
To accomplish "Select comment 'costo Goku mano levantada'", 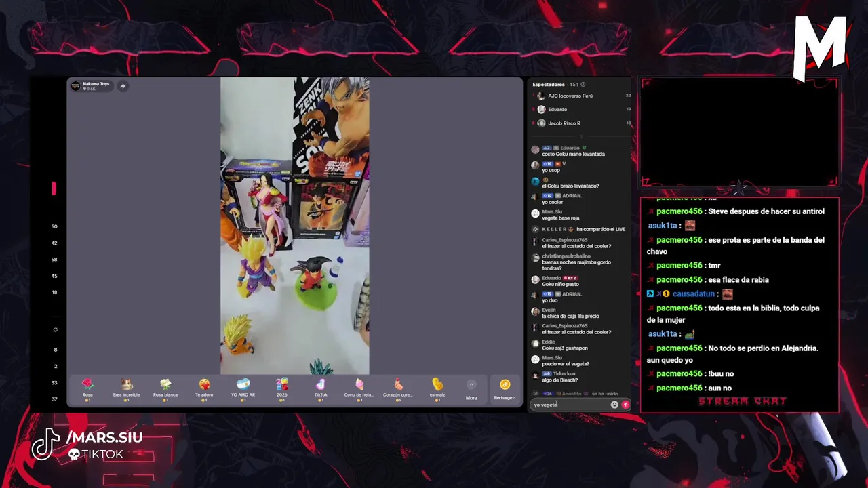I will coord(573,154).
